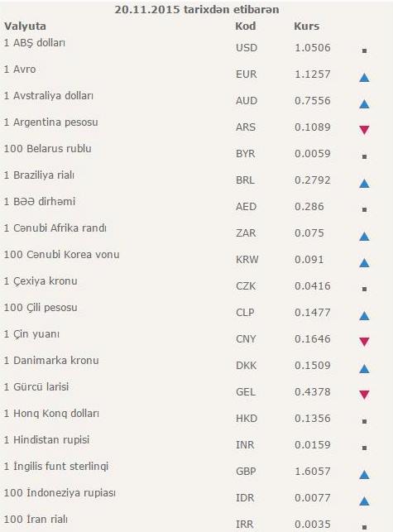Click the red down arrow for ARS
This screenshot has height=532, width=393.
(364, 130)
